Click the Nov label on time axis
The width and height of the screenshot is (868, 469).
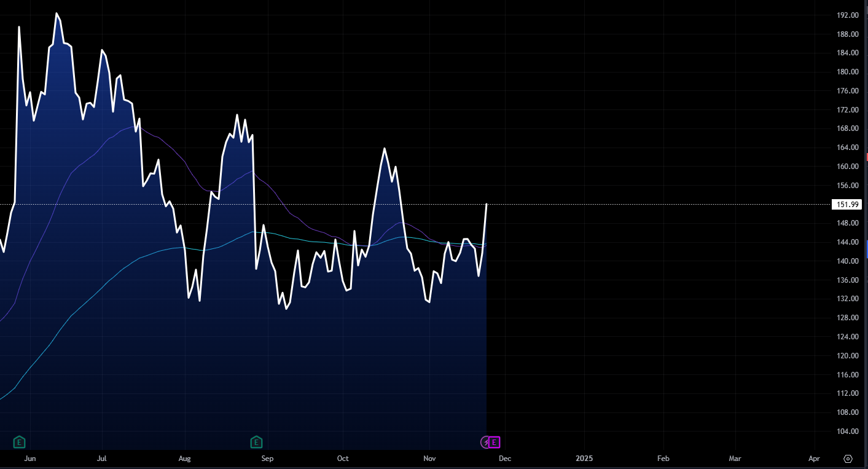[x=429, y=459]
